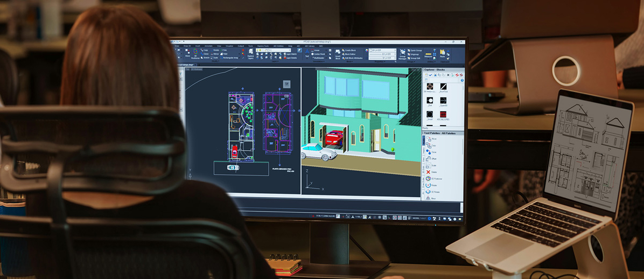Click Quick Group button
644x279 pixels.
415,50
